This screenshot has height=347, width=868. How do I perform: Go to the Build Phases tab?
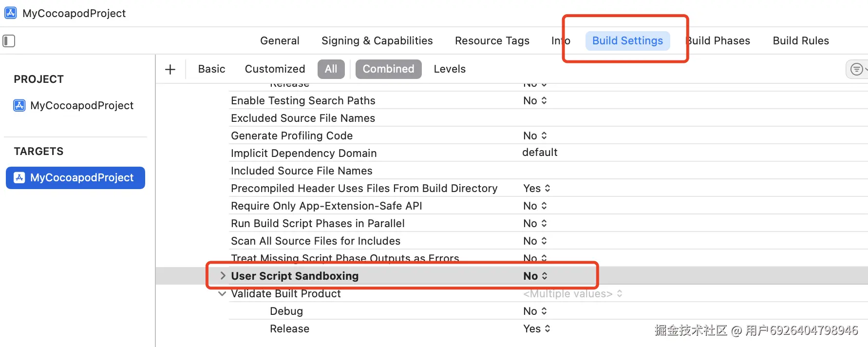pyautogui.click(x=719, y=41)
